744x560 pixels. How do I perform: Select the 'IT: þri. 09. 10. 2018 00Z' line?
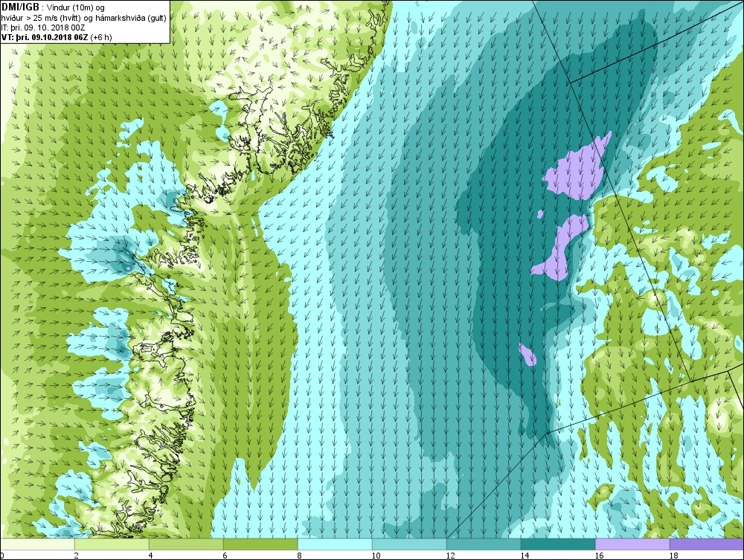(43, 28)
